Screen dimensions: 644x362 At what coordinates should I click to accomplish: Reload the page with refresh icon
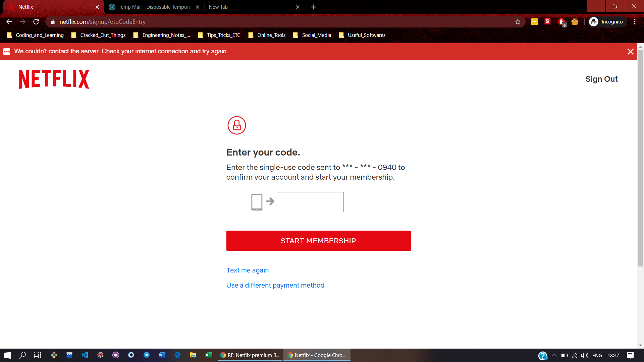[x=36, y=22]
